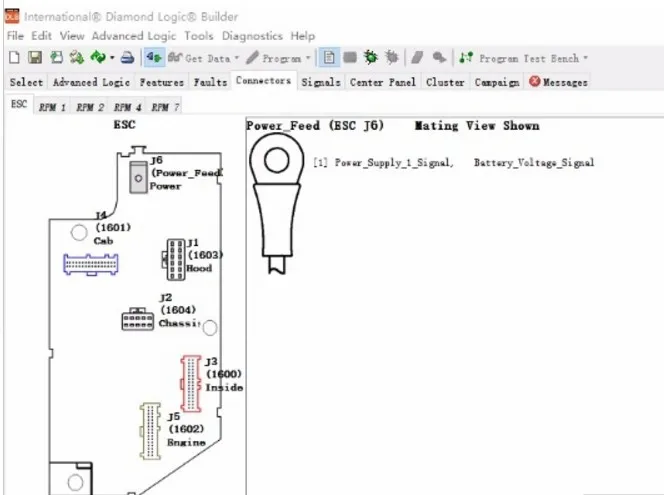This screenshot has height=495, width=664.
Task: Click the red J3 Inside connector graphic
Action: (x=191, y=384)
